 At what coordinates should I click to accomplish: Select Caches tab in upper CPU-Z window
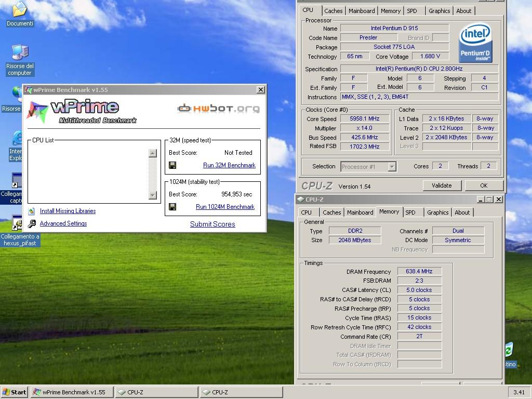334,11
